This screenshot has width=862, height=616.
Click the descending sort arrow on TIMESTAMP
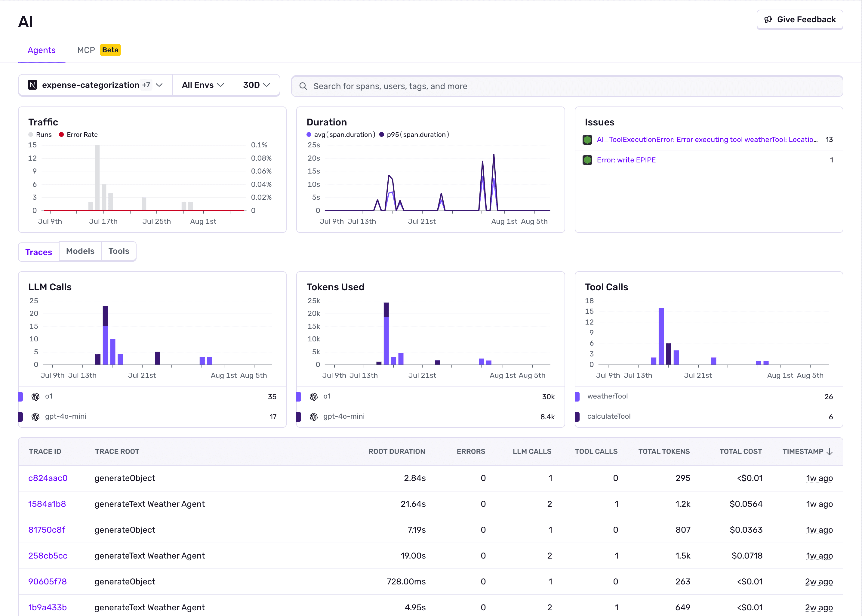click(830, 451)
